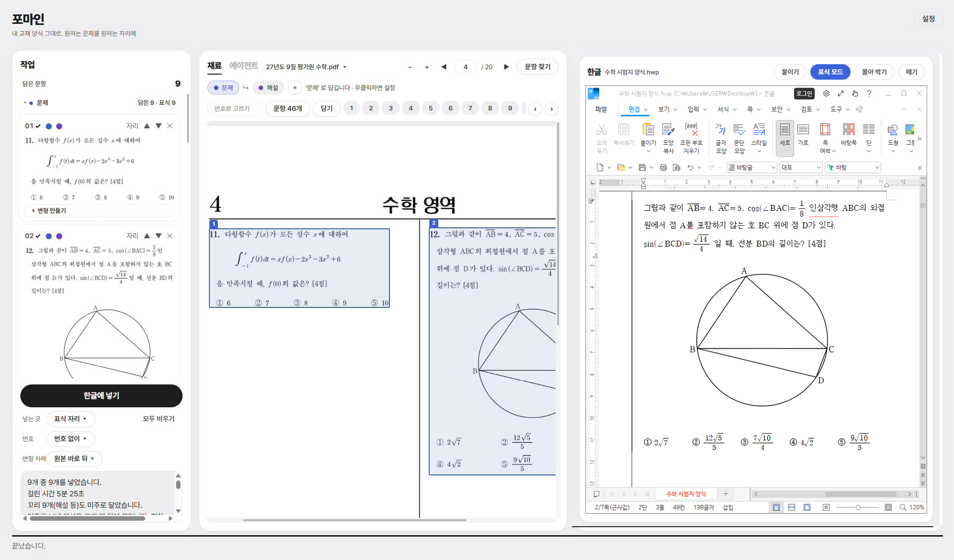Toggle 표식 모드 in the Hangul panel

(830, 72)
